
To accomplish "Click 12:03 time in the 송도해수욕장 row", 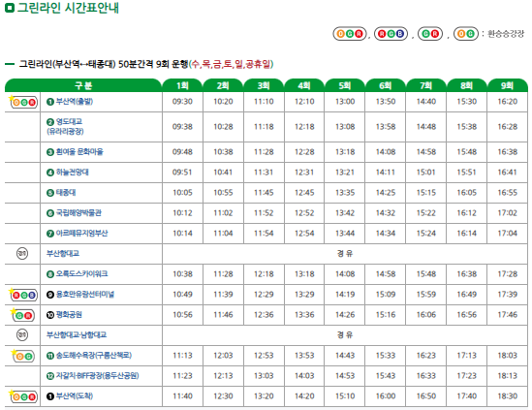I will point(223,356).
